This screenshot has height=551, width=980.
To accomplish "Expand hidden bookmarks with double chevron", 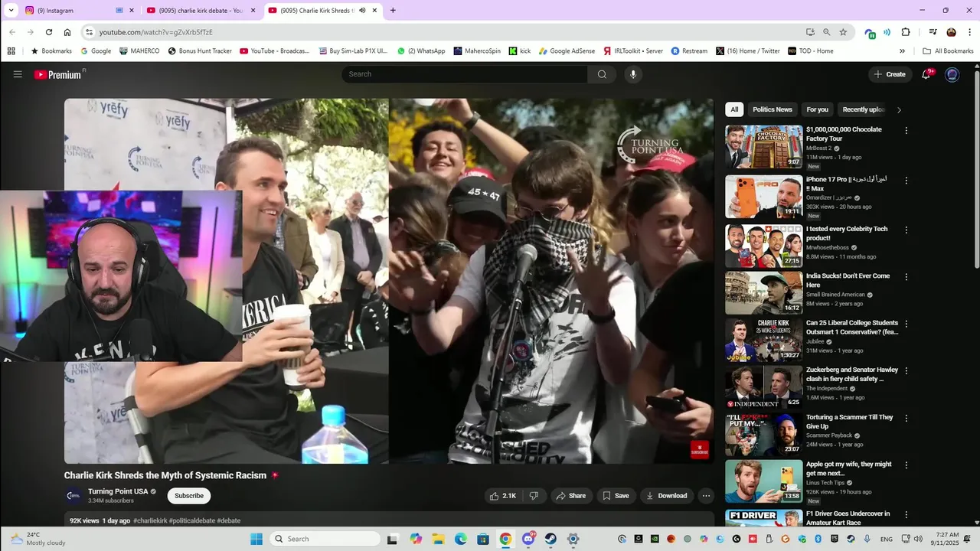I will tap(902, 51).
